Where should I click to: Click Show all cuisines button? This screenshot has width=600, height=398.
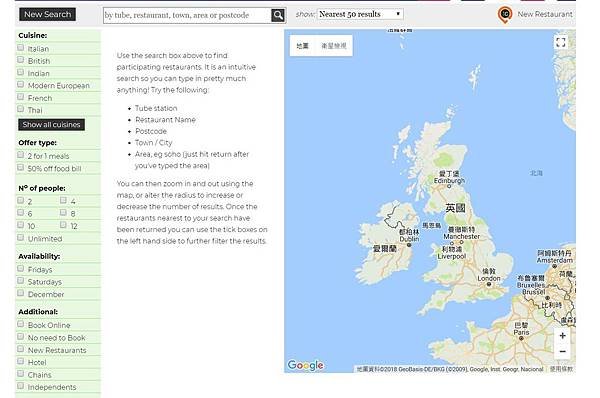(x=51, y=125)
